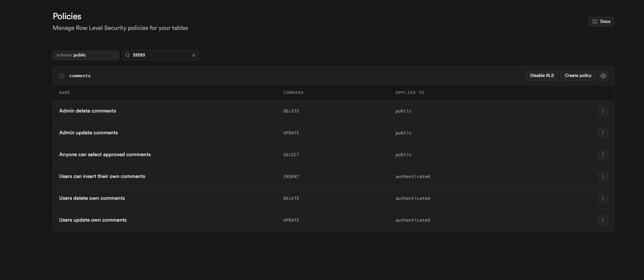Open menu for Anyone can select approved comments
This screenshot has width=644, height=280.
tap(603, 155)
